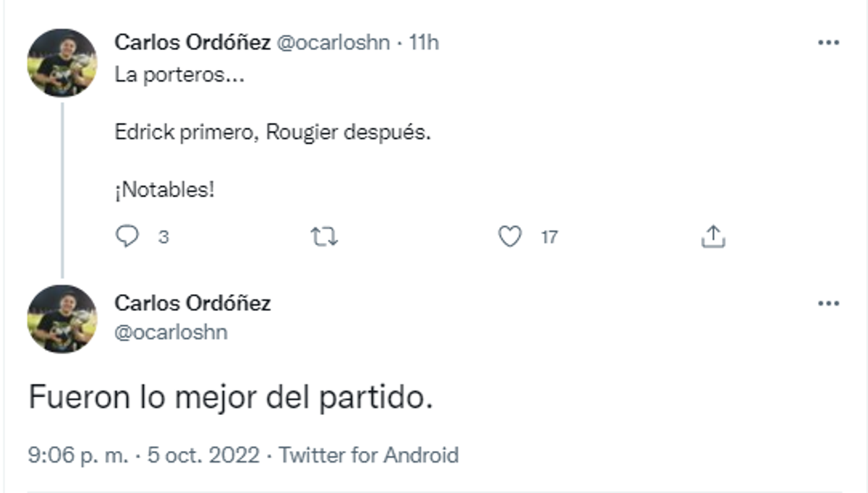Click the retweet icon
The width and height of the screenshot is (868, 493).
coord(325,236)
